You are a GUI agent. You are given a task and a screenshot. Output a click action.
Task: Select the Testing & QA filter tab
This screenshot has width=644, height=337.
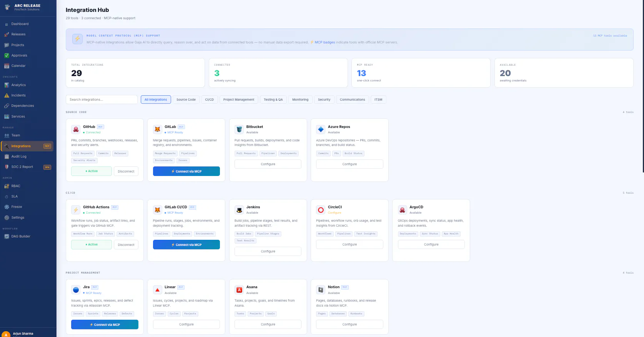pos(273,100)
